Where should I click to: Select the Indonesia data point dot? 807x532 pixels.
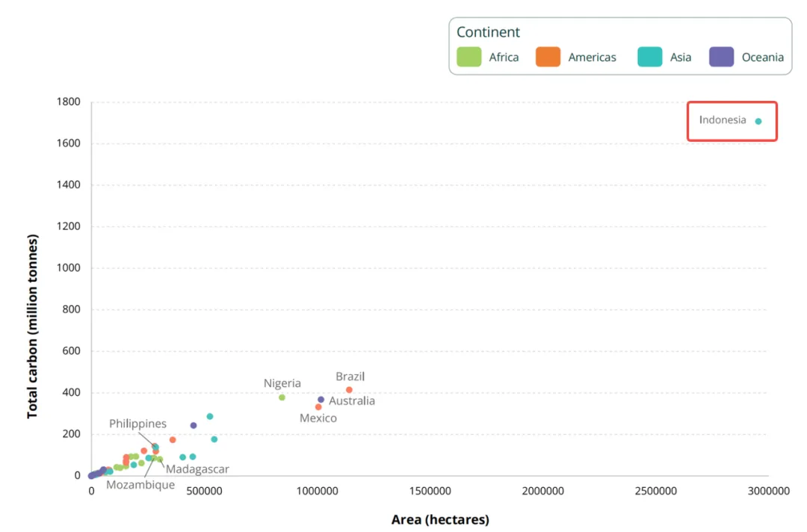click(x=758, y=121)
